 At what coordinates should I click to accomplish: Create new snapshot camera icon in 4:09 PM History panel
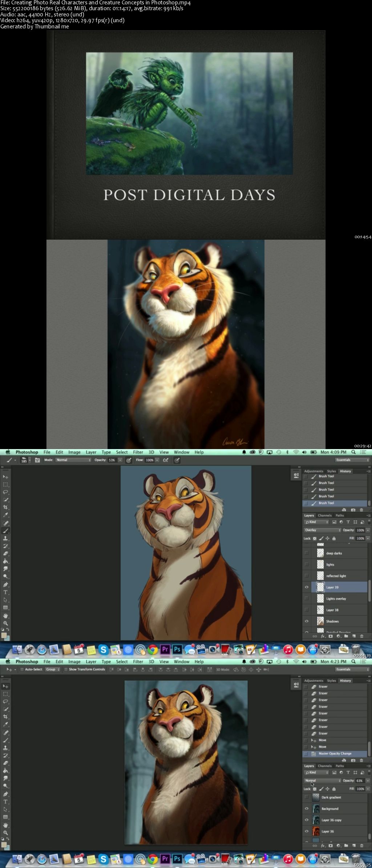(353, 510)
